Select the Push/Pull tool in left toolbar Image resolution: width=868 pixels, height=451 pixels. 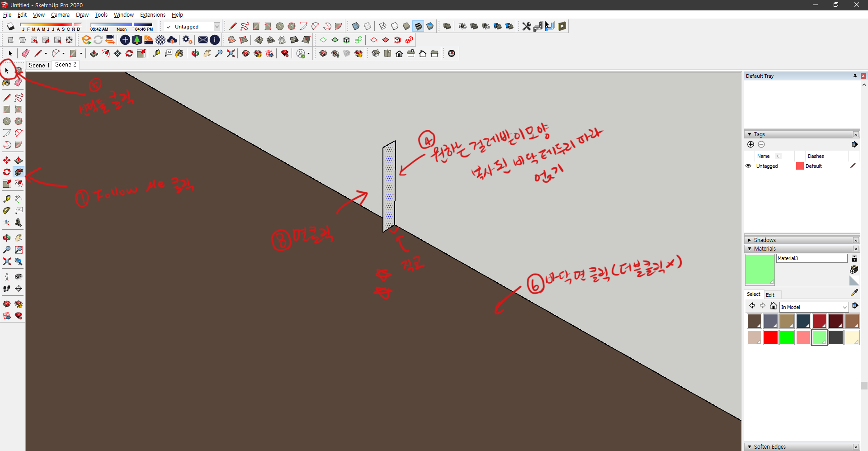pos(19,160)
